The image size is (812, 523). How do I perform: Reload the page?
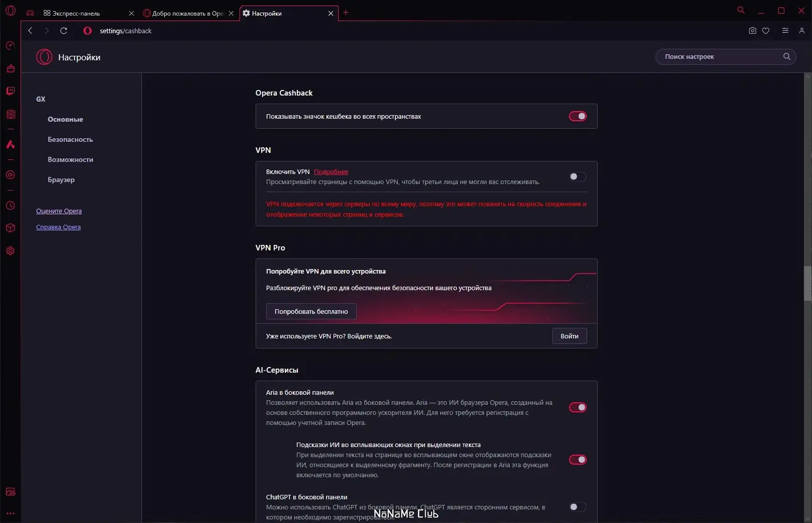(x=64, y=31)
